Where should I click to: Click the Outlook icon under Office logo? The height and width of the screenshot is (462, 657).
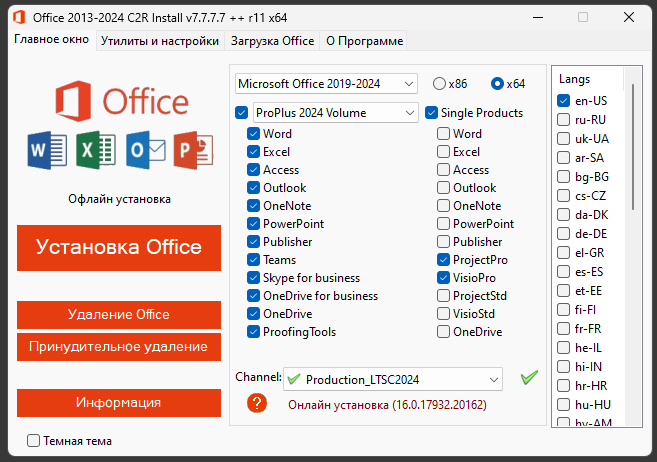(x=145, y=151)
